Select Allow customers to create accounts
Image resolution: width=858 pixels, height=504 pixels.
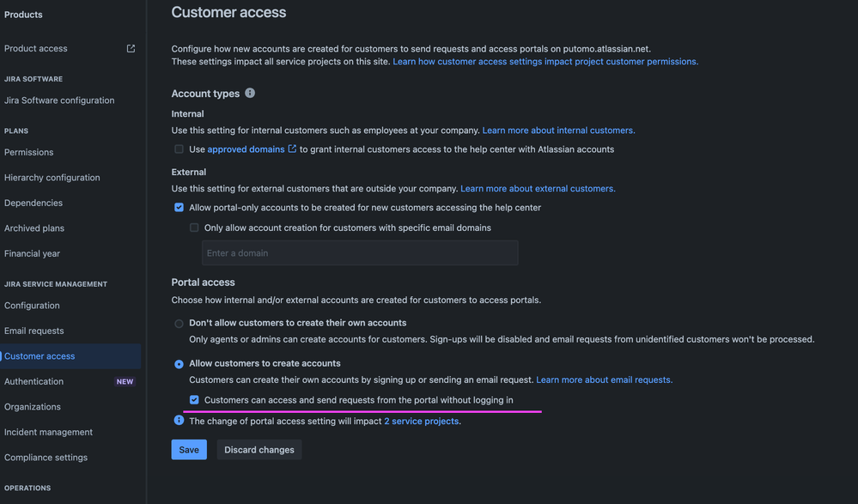click(x=179, y=364)
